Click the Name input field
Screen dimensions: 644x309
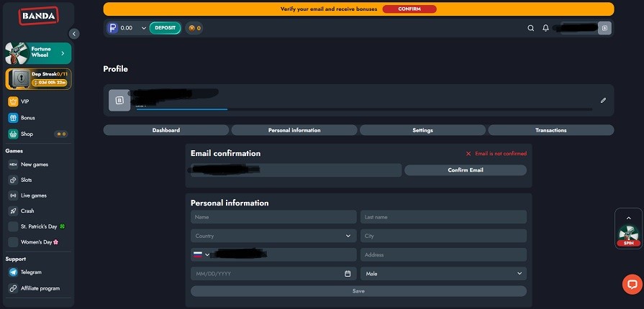click(273, 217)
